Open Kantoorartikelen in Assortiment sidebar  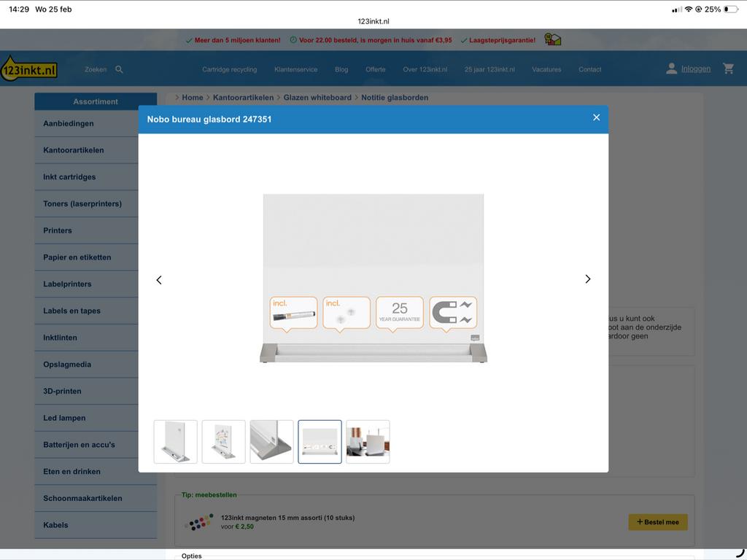(x=87, y=150)
